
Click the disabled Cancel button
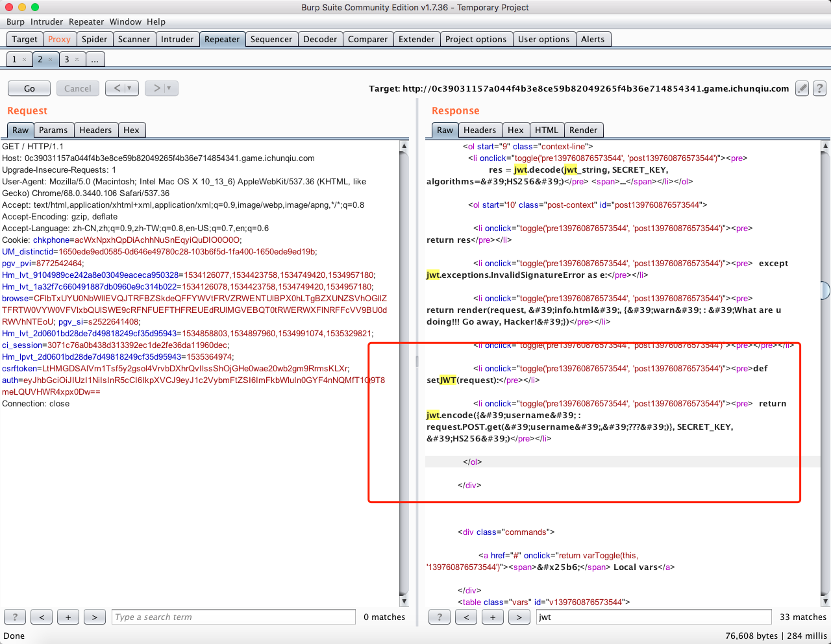78,88
